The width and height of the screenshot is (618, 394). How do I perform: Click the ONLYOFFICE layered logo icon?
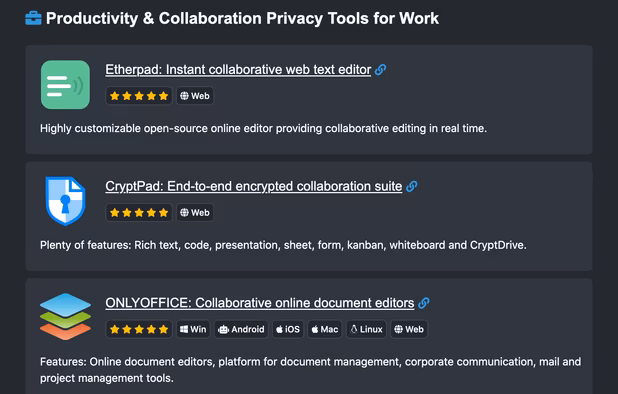point(65,317)
